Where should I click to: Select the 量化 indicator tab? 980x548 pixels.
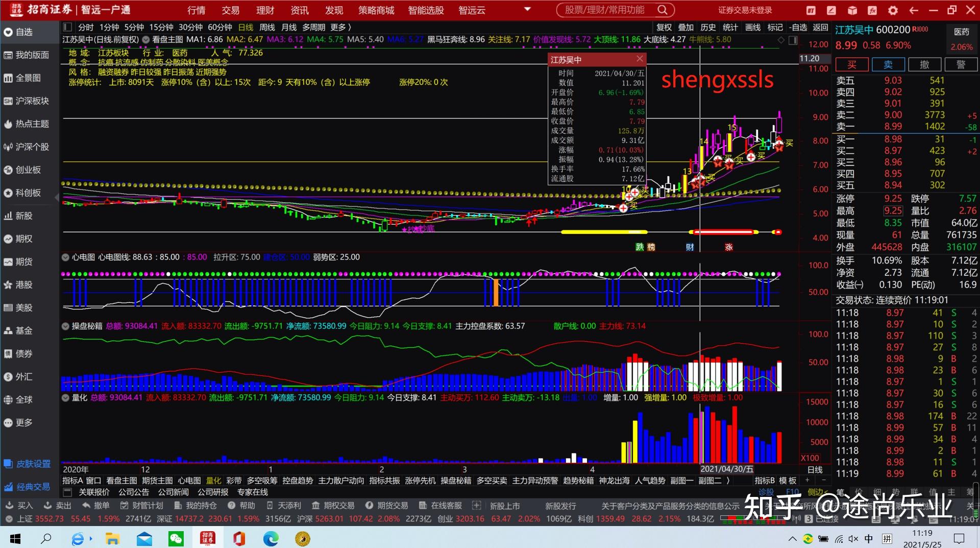213,481
